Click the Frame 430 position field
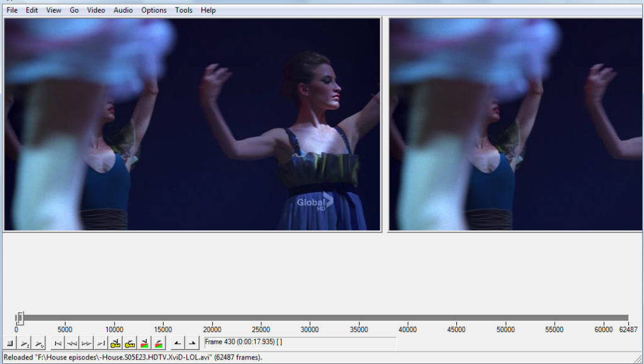Image resolution: width=644 pixels, height=364 pixels. coord(300,342)
